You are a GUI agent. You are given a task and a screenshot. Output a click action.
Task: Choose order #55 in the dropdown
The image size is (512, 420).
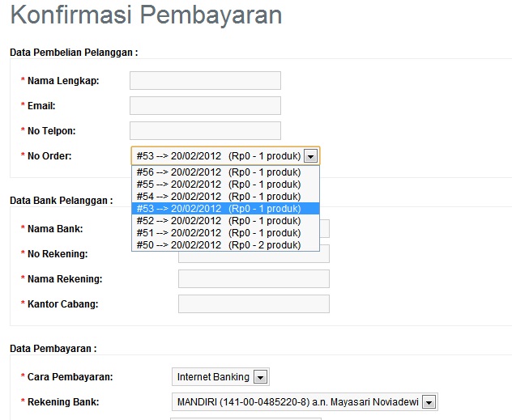point(225,185)
